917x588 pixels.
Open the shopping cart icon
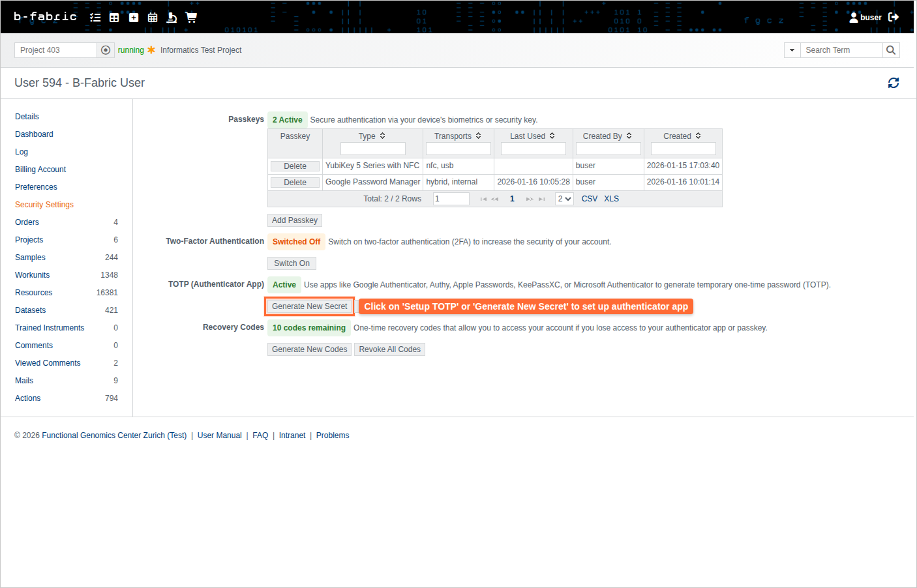pos(191,18)
